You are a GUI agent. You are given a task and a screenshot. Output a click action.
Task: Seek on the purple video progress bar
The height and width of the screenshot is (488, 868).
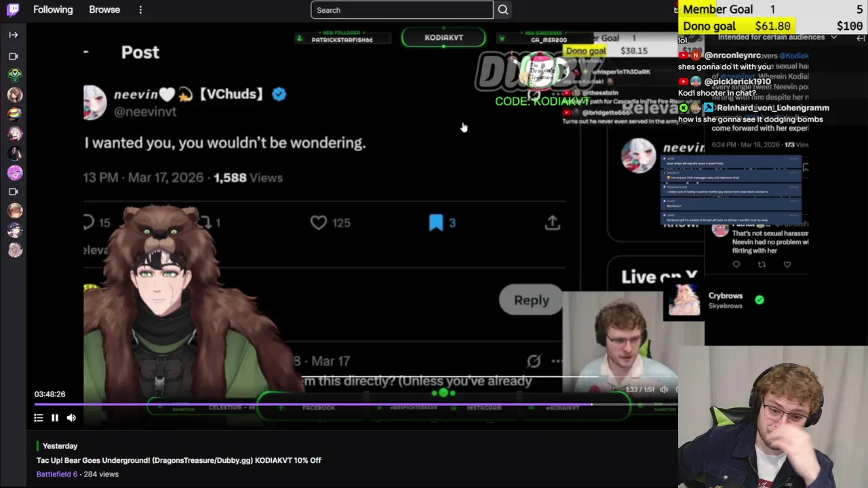click(x=356, y=405)
